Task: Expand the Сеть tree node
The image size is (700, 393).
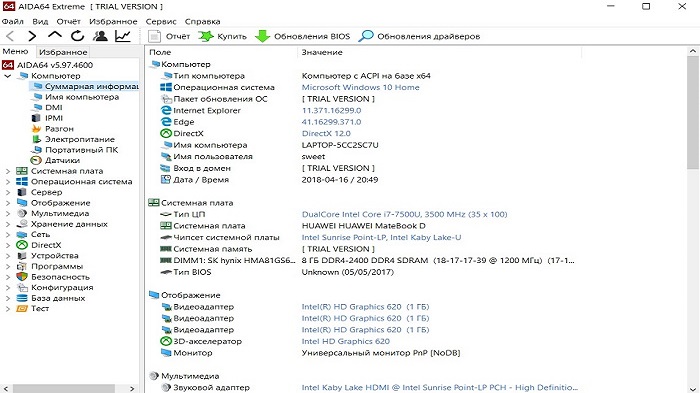Action: pyautogui.click(x=7, y=234)
